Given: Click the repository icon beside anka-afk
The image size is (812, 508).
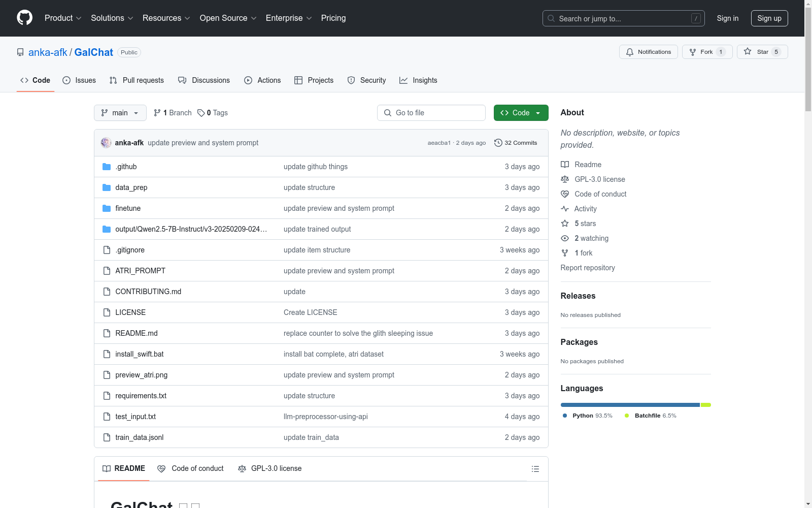Looking at the screenshot, I should click(x=20, y=52).
